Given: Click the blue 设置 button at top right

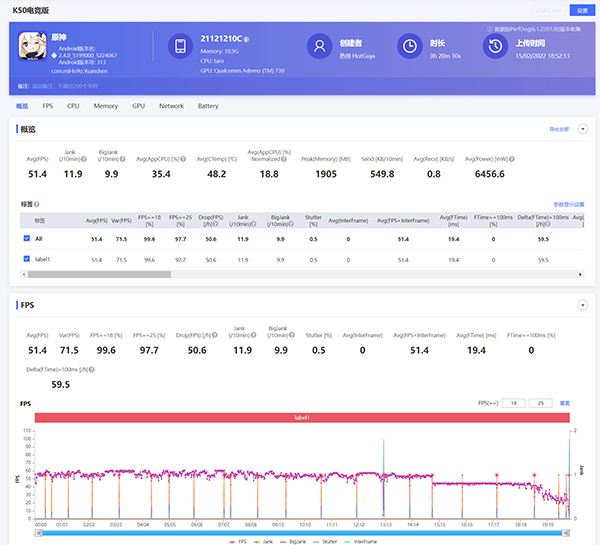Looking at the screenshot, I should point(582,9).
